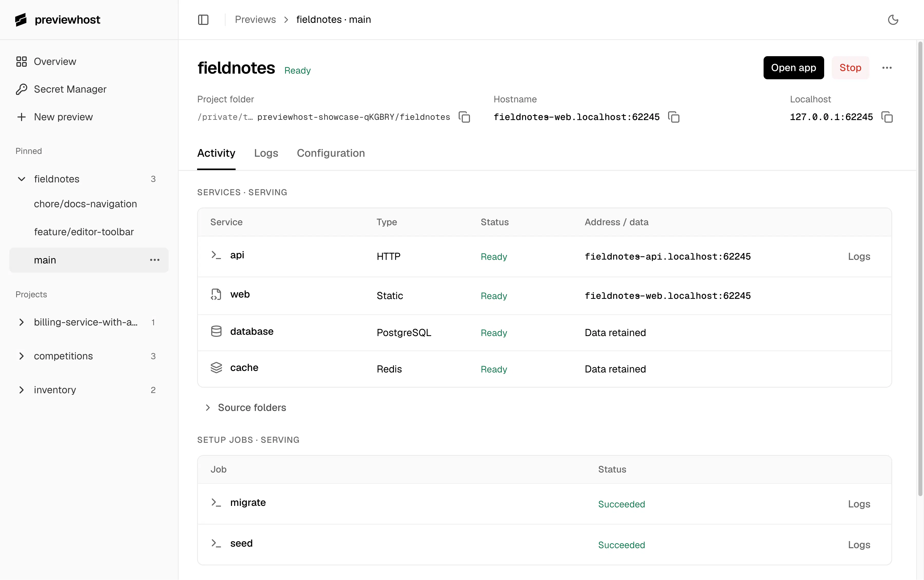Click the web service file icon
Viewport: 924px width, 580px height.
pos(216,294)
